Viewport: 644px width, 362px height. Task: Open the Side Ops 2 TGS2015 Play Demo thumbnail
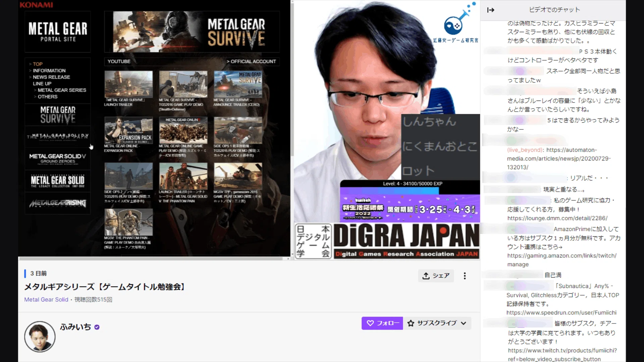(128, 176)
